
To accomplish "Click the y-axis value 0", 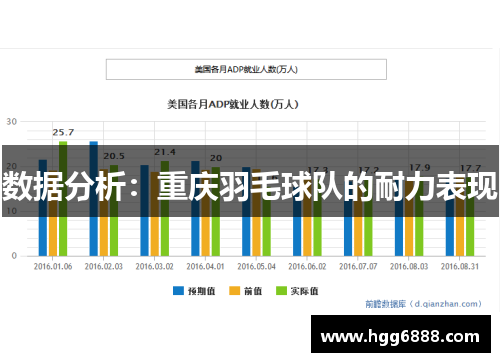I will tap(14, 256).
